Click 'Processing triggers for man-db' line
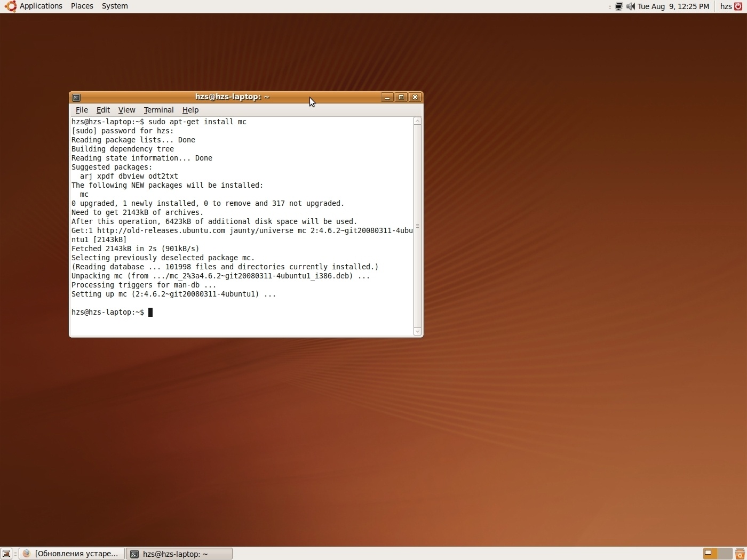This screenshot has width=747, height=560. pos(144,285)
